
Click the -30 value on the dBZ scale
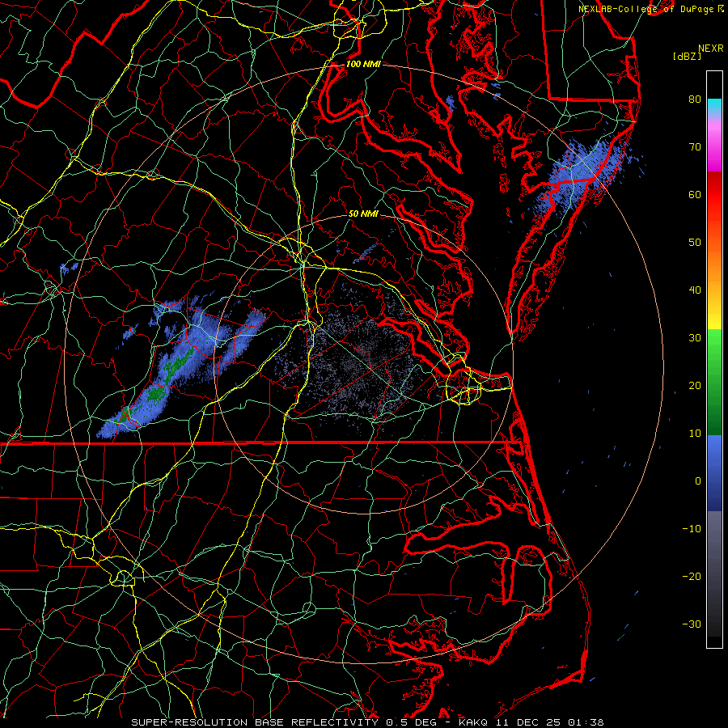(x=692, y=624)
